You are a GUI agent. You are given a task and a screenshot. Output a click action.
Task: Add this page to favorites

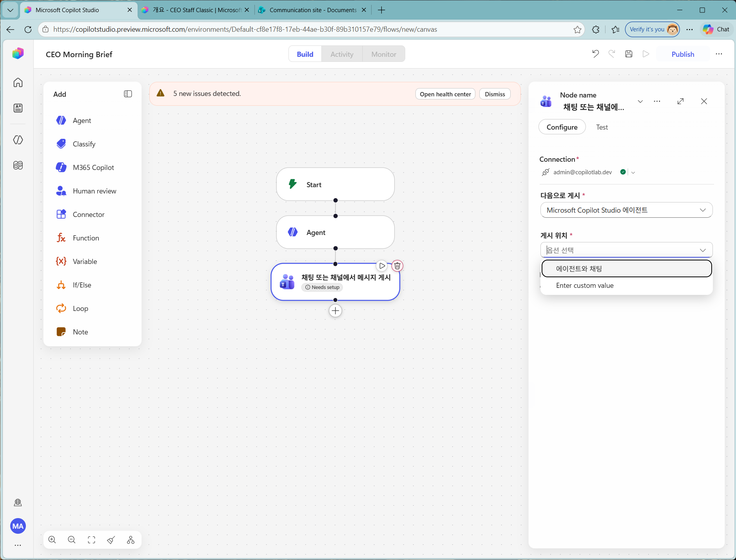577,29
